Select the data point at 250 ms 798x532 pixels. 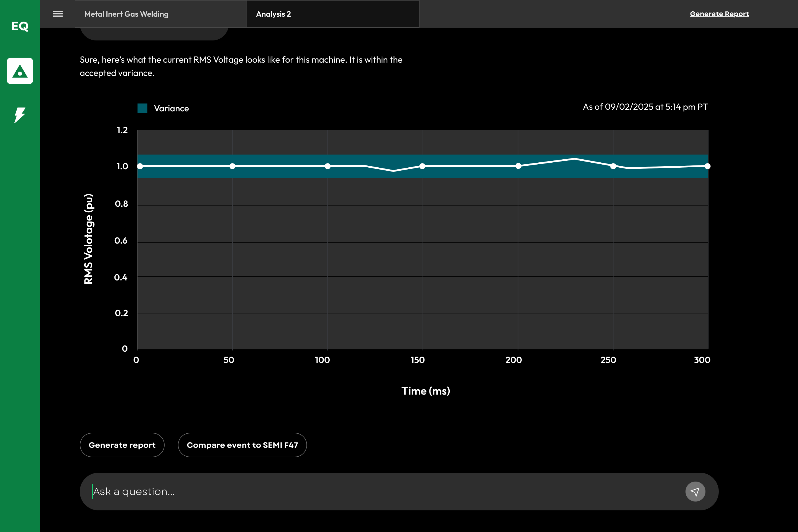[x=613, y=166]
